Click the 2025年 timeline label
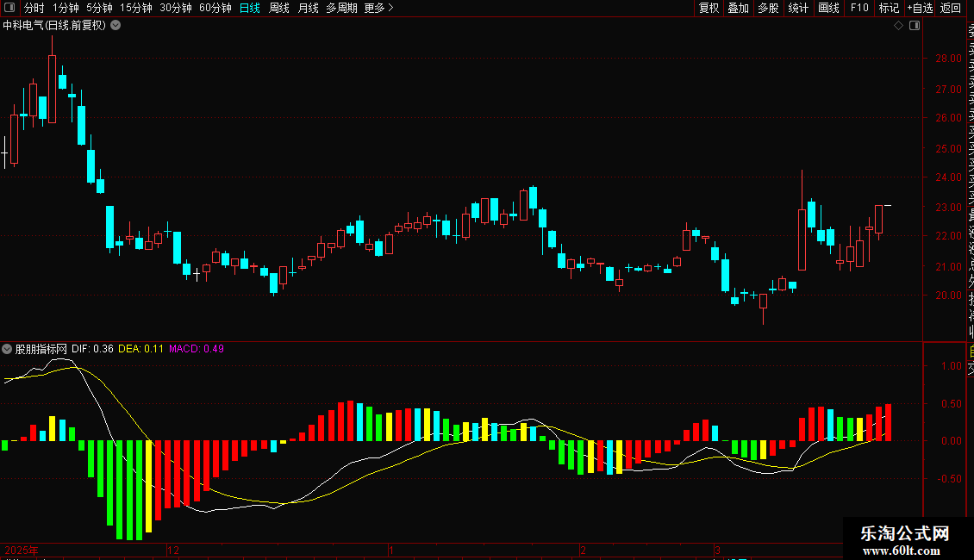This screenshot has height=560, width=974. click(x=22, y=551)
